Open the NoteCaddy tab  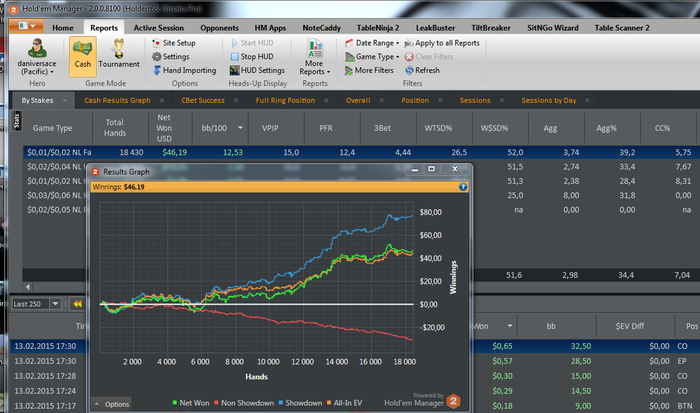click(321, 28)
